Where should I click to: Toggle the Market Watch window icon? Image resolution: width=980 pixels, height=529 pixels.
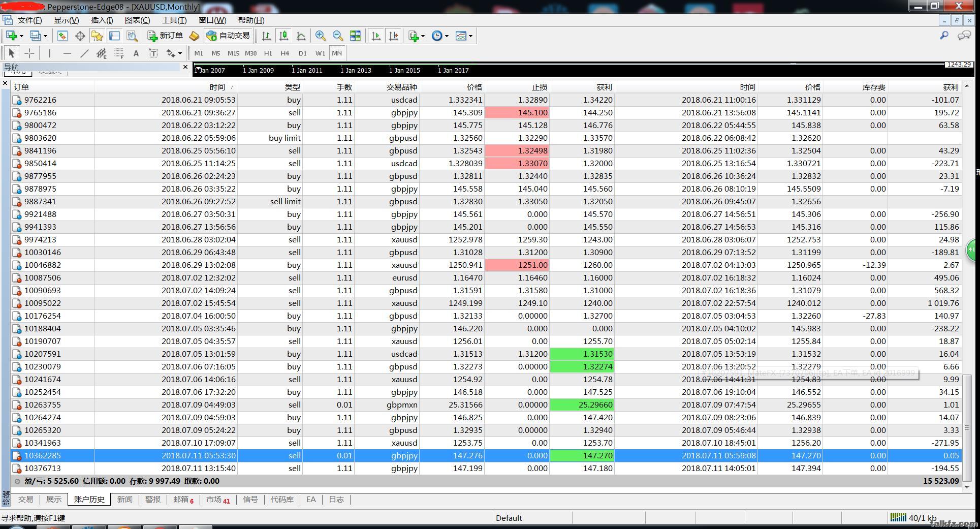[62, 36]
